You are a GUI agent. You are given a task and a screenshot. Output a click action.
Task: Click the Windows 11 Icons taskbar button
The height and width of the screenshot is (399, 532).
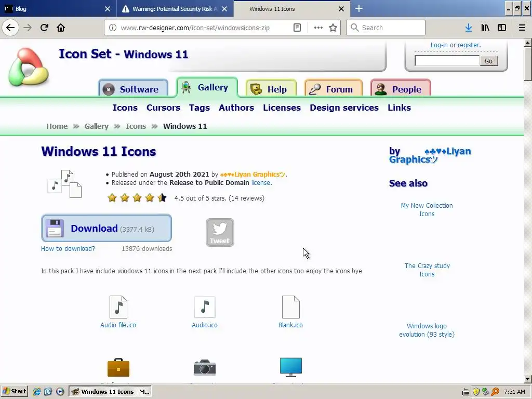click(110, 392)
